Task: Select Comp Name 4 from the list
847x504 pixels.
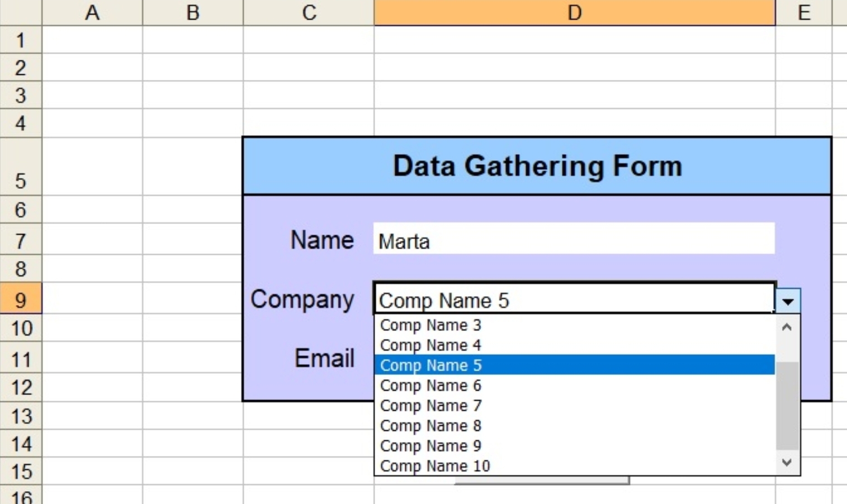Action: 430,345
